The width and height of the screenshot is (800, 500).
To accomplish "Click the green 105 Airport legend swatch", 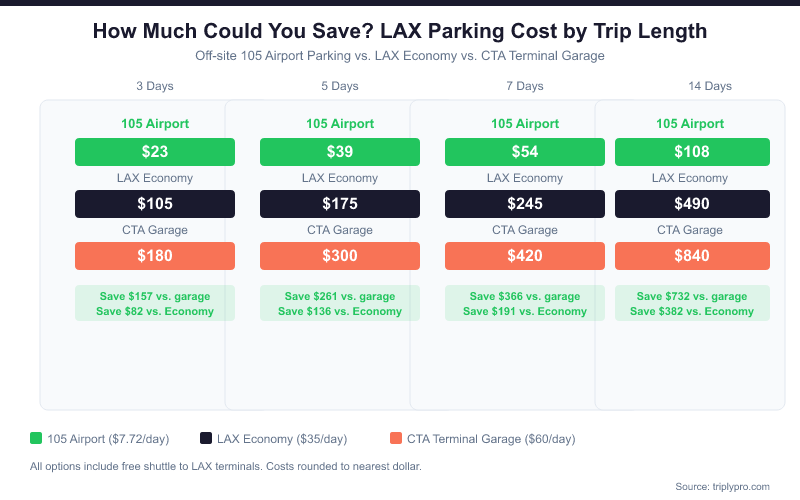I will pos(36,438).
